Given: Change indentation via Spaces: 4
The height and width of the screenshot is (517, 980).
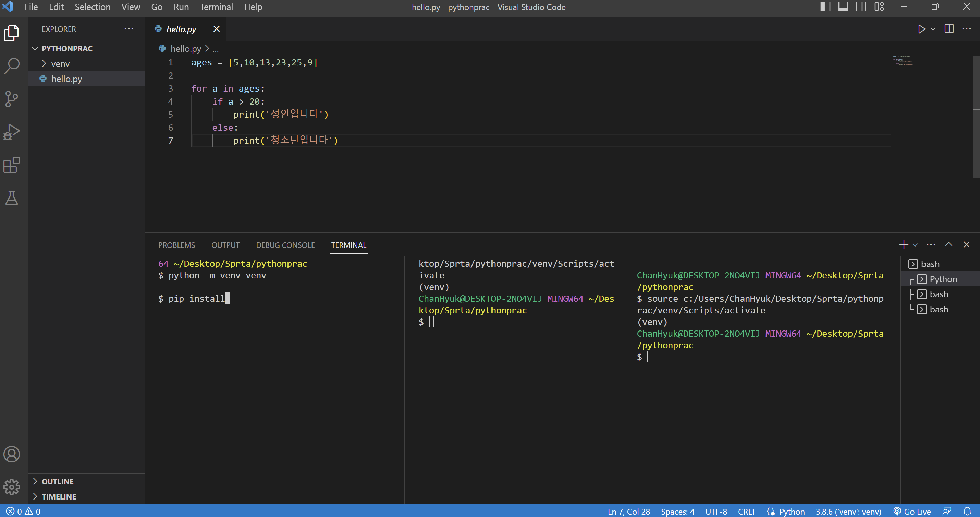Looking at the screenshot, I should (677, 511).
